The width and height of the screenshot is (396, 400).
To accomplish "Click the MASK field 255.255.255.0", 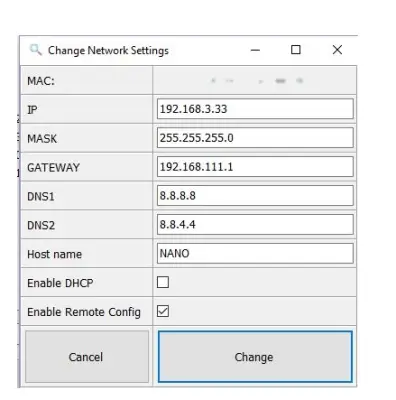I will coord(255,138).
